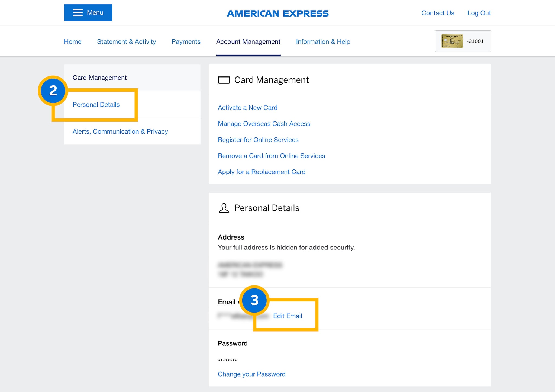Click the person icon beside Personal Details

(x=224, y=208)
